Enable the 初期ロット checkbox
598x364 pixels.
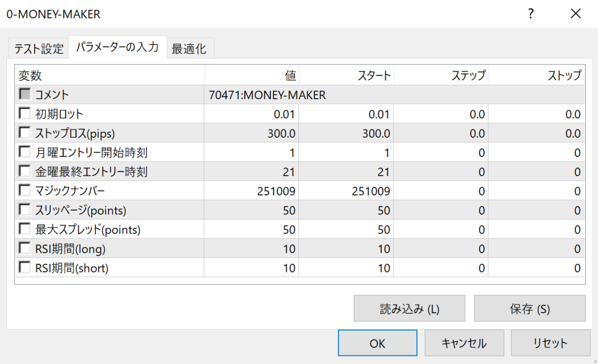[25, 113]
